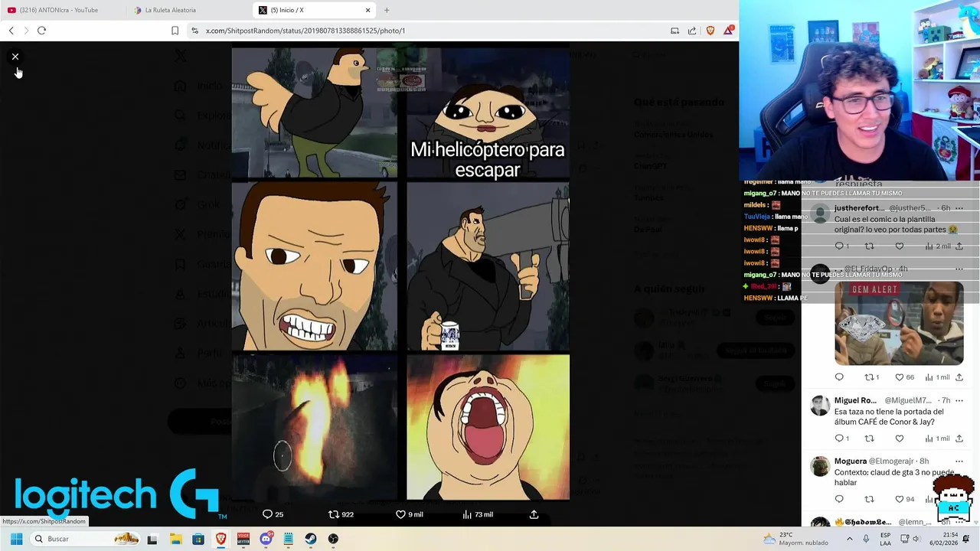Screen dimensions: 980x551
Task: Open site information next to the URL
Action: click(x=194, y=31)
